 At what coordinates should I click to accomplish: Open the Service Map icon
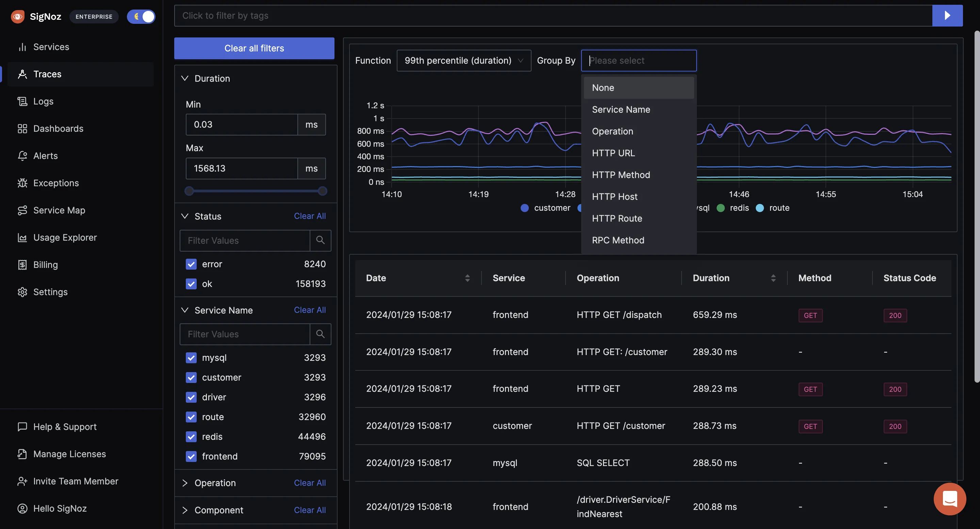[x=22, y=210]
